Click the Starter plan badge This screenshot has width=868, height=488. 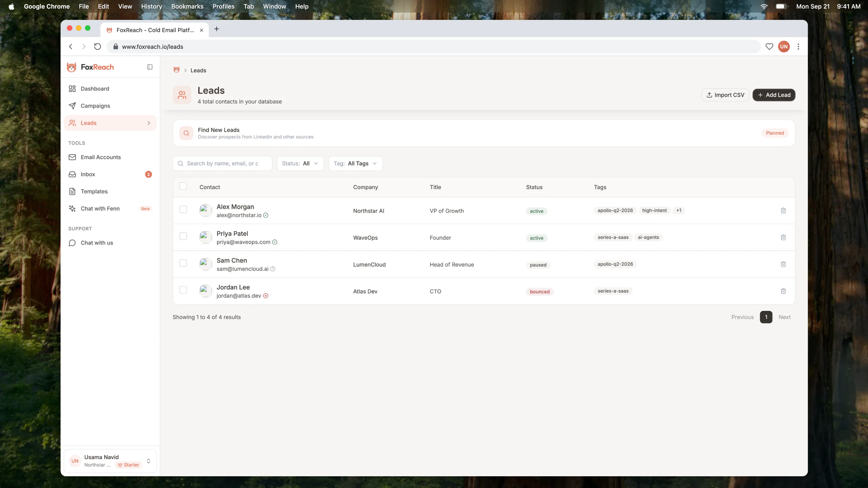[128, 465]
